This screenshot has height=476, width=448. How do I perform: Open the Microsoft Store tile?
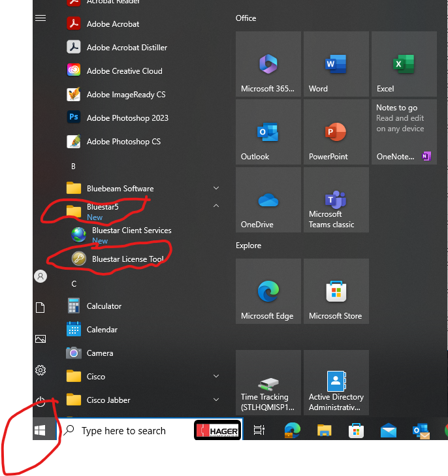(x=336, y=291)
